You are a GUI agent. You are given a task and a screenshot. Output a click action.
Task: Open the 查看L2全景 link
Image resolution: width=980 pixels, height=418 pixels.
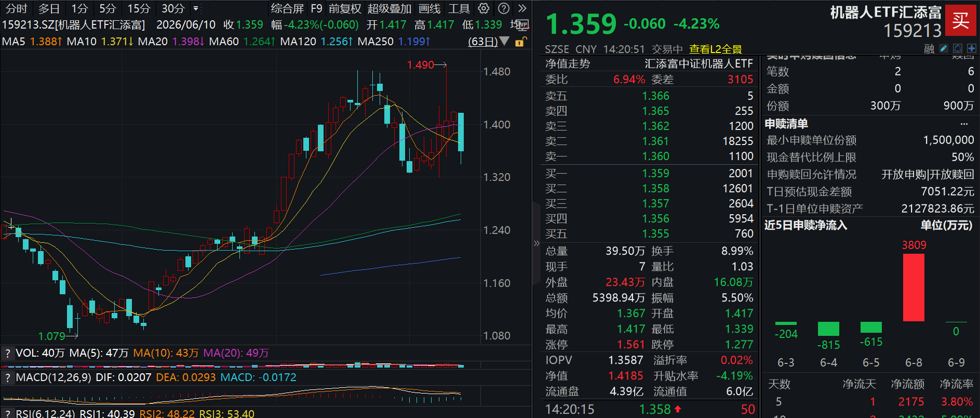coord(716,49)
